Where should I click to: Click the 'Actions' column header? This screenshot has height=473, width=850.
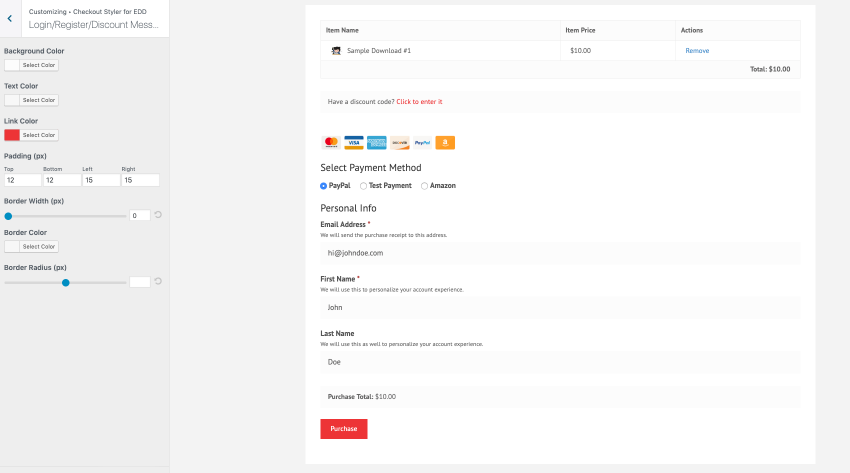pos(692,30)
